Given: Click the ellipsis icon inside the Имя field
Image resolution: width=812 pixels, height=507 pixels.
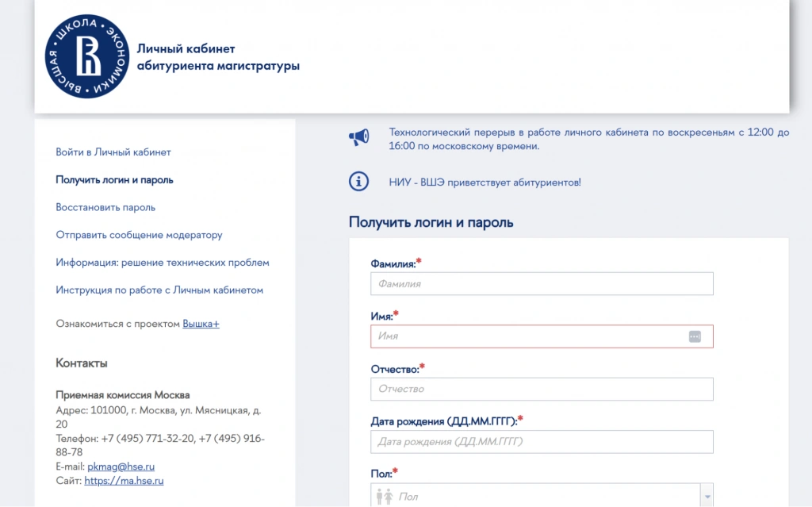Looking at the screenshot, I should point(696,336).
